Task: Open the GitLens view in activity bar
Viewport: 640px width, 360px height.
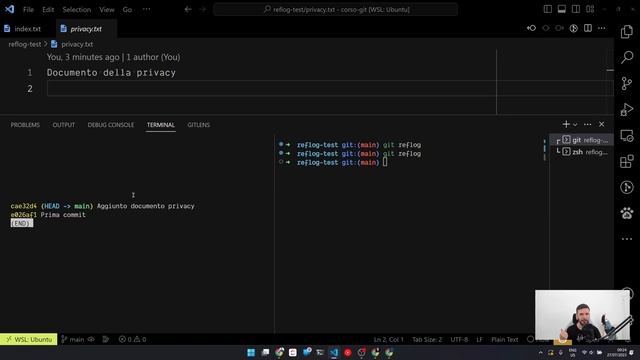Action: (627, 187)
